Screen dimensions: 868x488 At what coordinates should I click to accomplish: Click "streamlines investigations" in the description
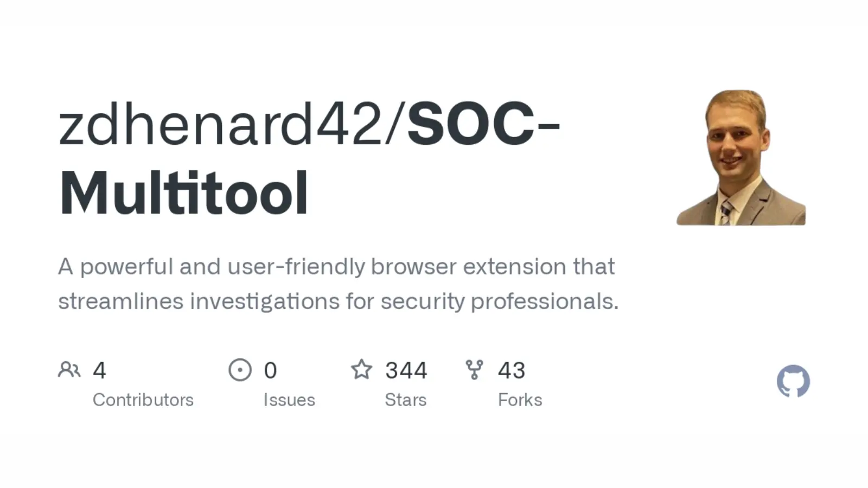click(199, 301)
